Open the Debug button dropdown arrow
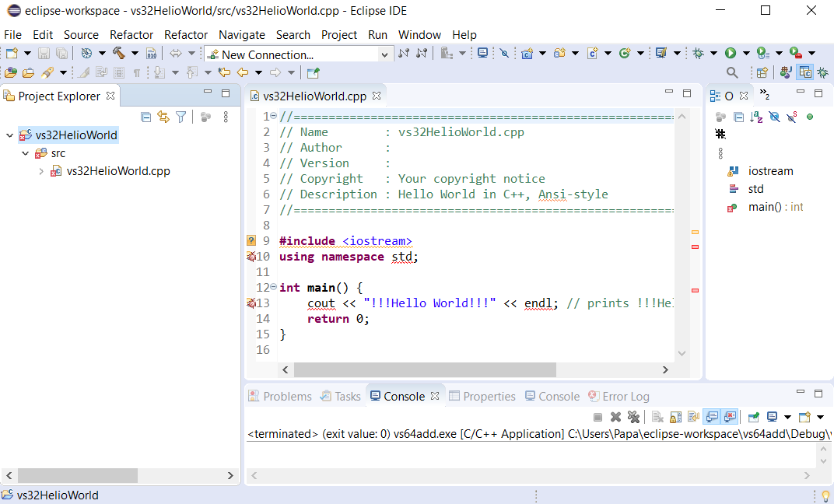The height and width of the screenshot is (504, 834). 713,53
